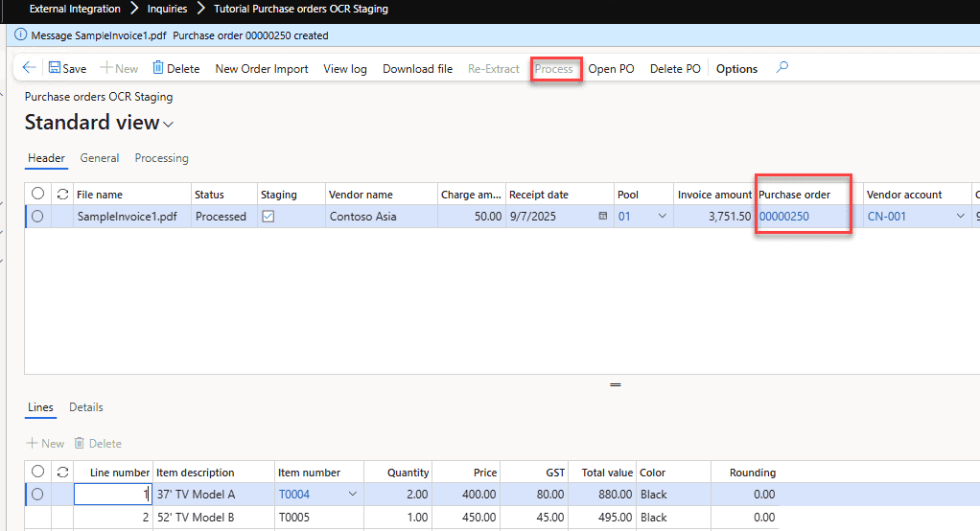Click the Line number 1 input field
Screen dimensions: 980x531
coord(113,495)
